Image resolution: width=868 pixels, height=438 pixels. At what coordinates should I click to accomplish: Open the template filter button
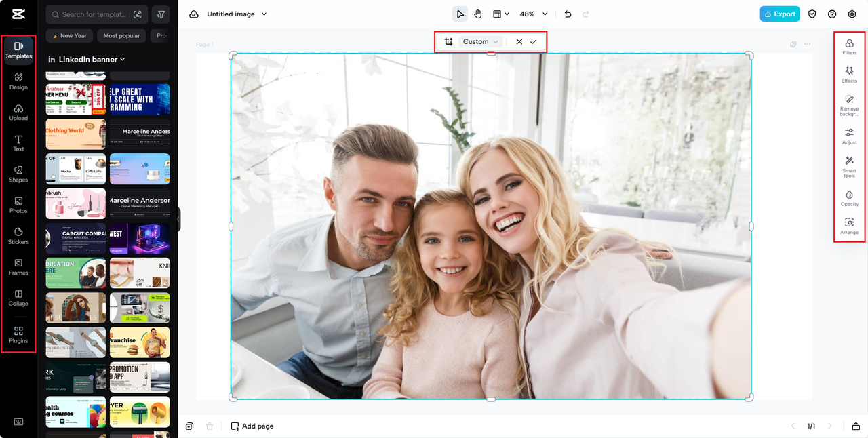(161, 14)
